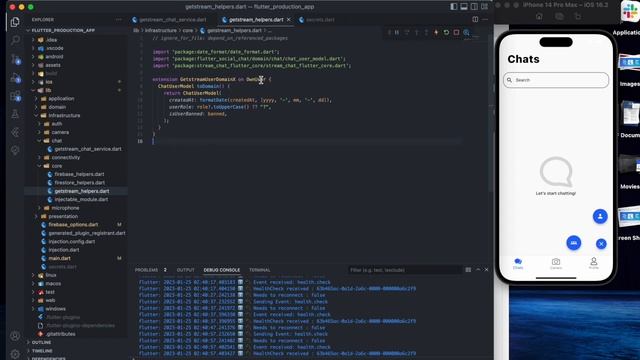Open the TERMINAL panel tab
The image size is (640, 360).
pos(260,270)
